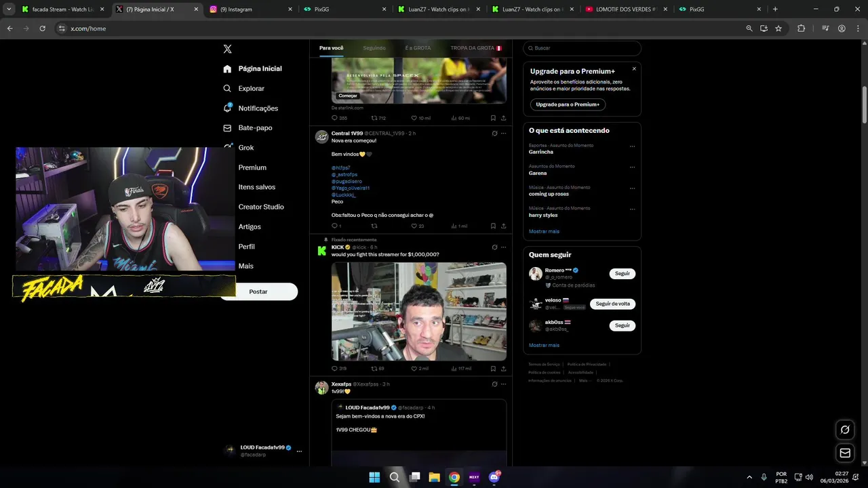The image size is (868, 488).
Task: Open Chrome extensions puzzle icon
Action: [801, 28]
